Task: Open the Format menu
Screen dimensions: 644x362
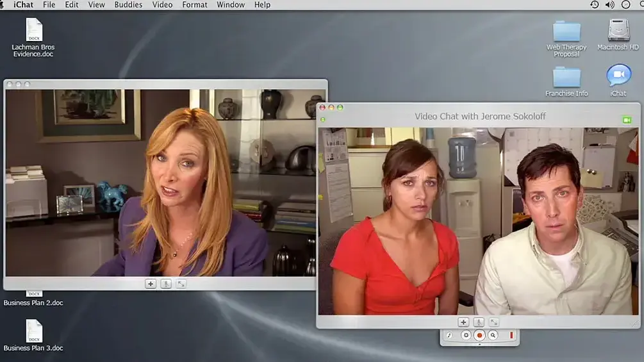Action: pyautogui.click(x=195, y=5)
